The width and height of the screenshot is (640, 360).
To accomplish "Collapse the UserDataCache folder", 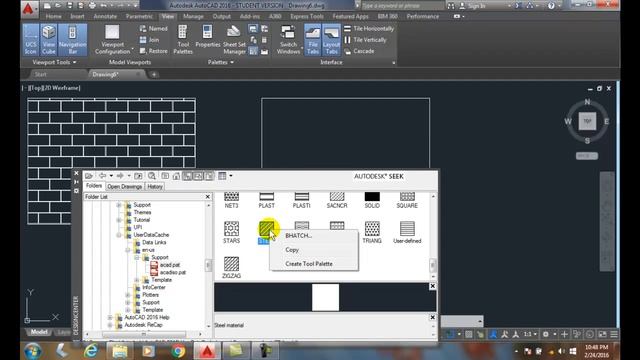I will click(118, 235).
